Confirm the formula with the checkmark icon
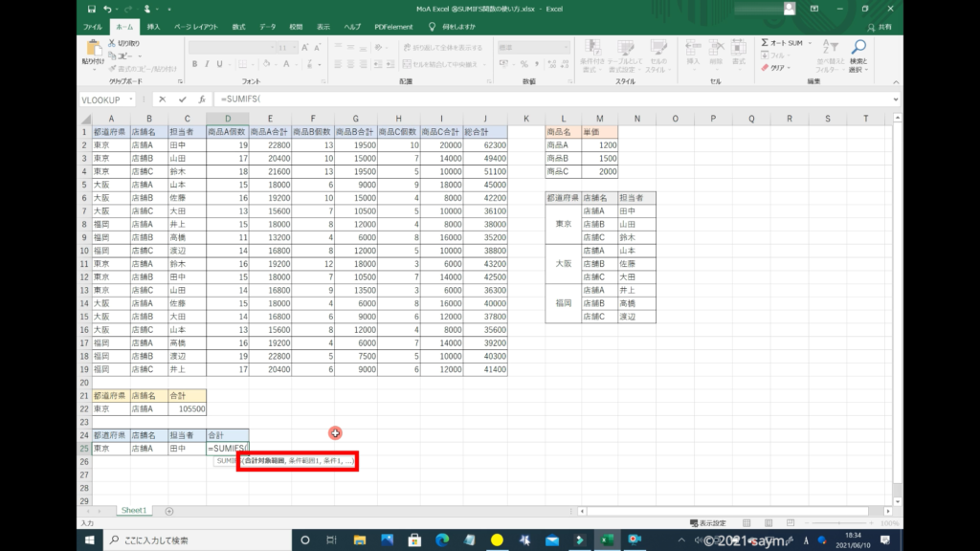The height and width of the screenshot is (551, 980). click(x=182, y=99)
